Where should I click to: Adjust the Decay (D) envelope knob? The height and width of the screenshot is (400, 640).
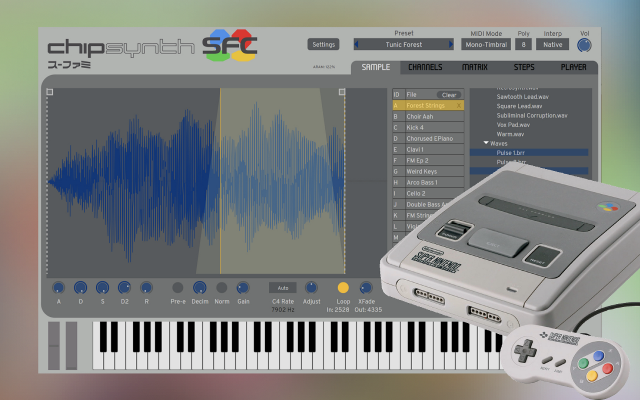pyautogui.click(x=80, y=288)
